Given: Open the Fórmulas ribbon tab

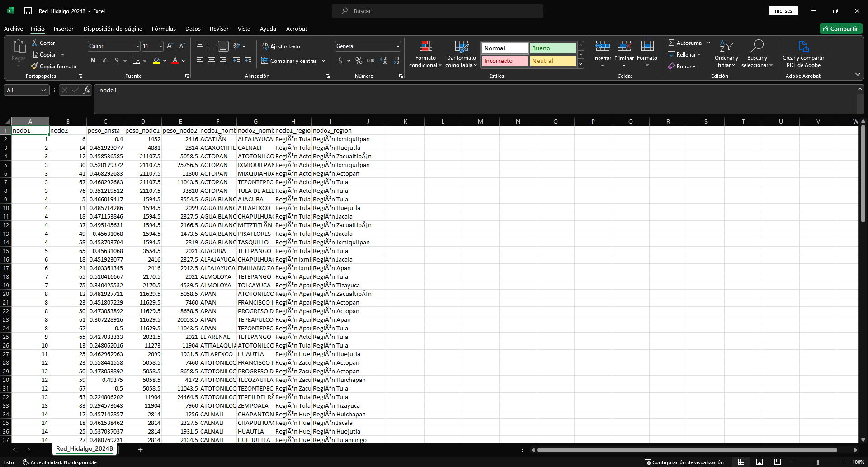Looking at the screenshot, I should 164,29.
